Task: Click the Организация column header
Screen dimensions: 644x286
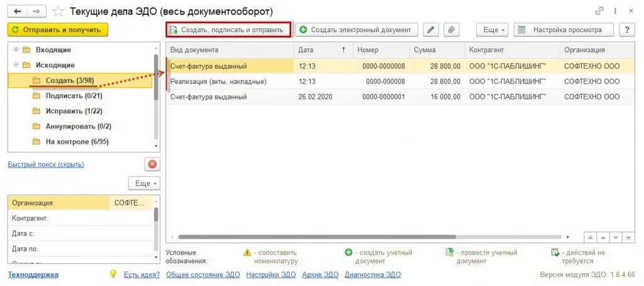Action: tap(597, 50)
